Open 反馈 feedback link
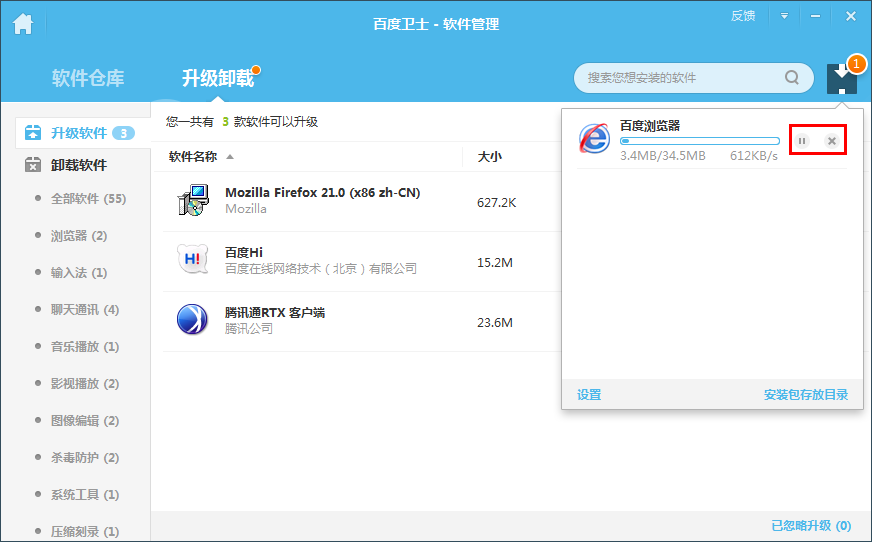The height and width of the screenshot is (542, 872). 742,16
